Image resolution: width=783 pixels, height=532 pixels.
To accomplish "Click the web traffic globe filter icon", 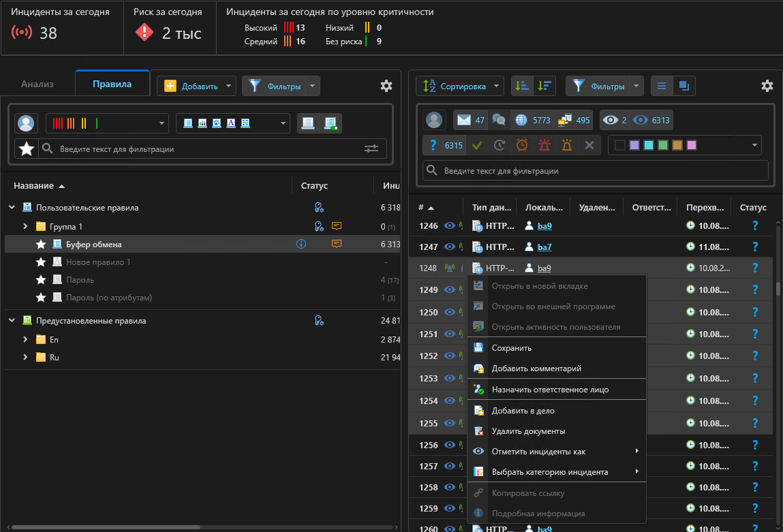I will click(521, 121).
